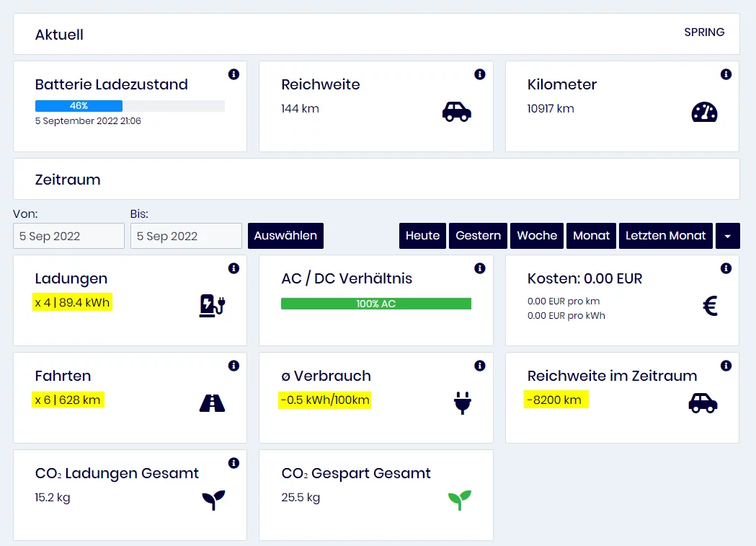The height and width of the screenshot is (546, 756).
Task: Click the battery charge progress bar at 46%
Action: point(130,106)
